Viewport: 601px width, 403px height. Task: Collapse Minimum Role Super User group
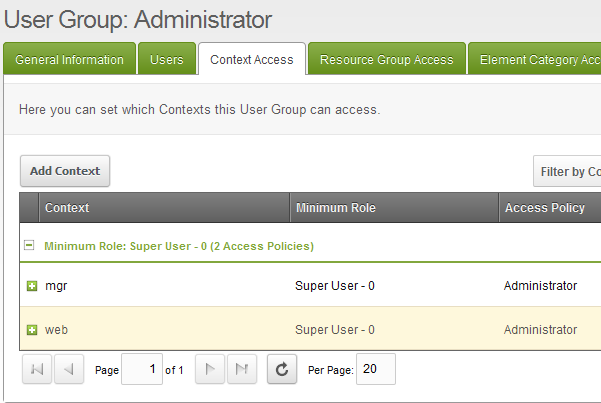pos(30,245)
